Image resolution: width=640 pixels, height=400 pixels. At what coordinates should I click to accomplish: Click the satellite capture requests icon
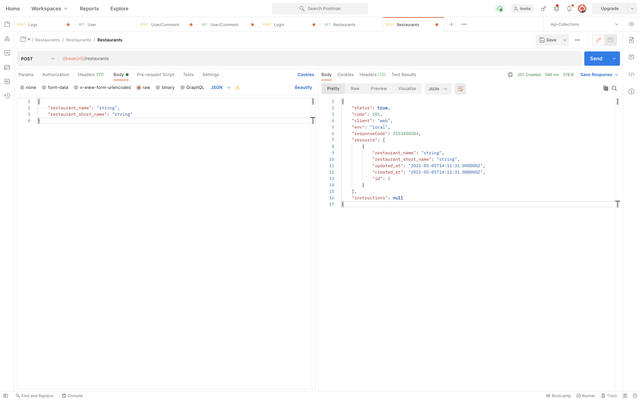[x=543, y=9]
